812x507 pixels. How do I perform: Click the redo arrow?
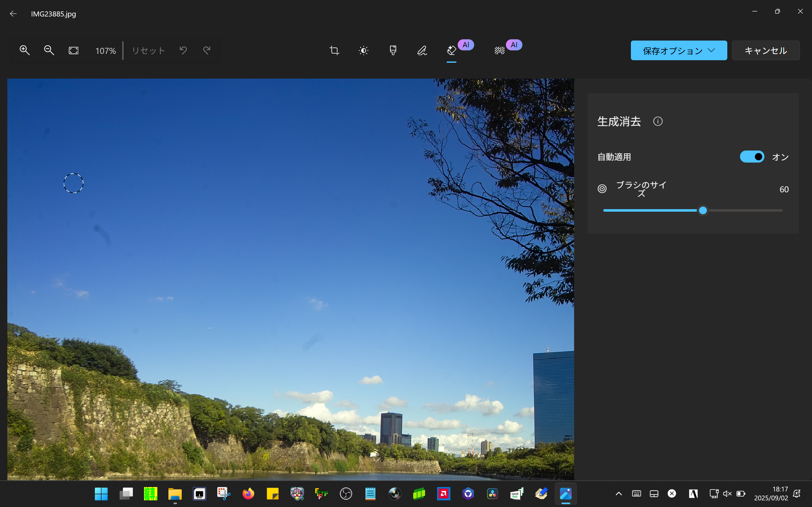(x=207, y=50)
